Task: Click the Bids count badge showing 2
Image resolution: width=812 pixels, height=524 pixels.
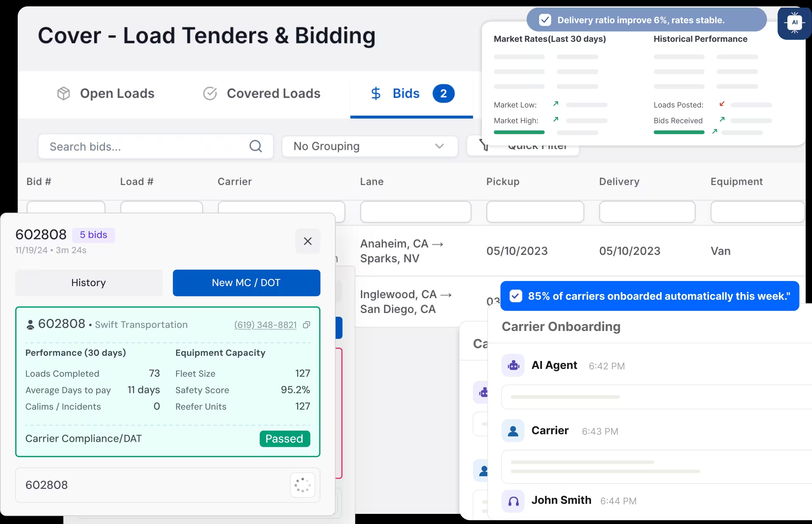Action: (x=443, y=94)
